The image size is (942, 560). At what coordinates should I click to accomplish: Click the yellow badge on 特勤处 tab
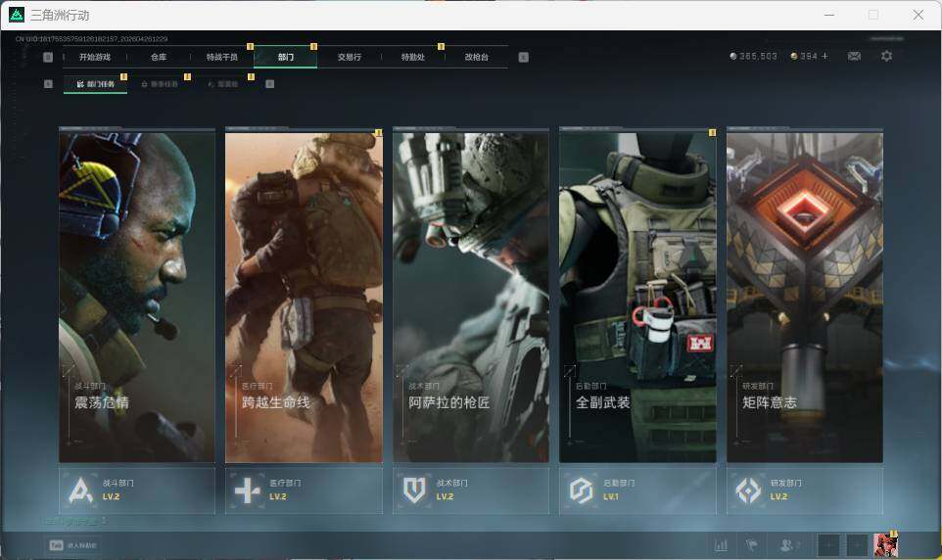tap(441, 46)
